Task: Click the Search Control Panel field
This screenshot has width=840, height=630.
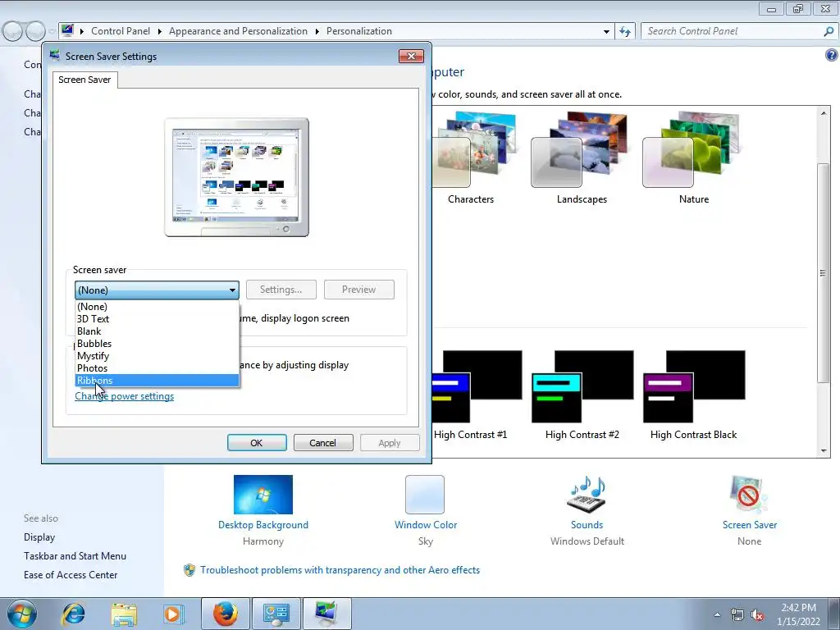Action: [731, 31]
